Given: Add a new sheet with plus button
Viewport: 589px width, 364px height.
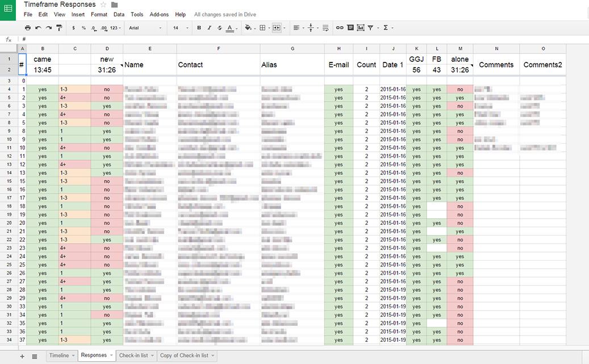Looking at the screenshot, I should 22,356.
